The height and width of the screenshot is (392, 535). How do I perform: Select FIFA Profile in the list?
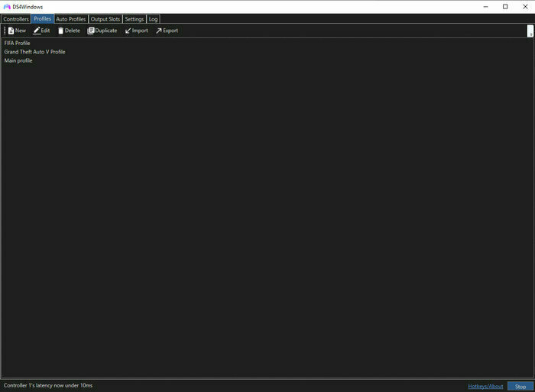click(x=17, y=43)
